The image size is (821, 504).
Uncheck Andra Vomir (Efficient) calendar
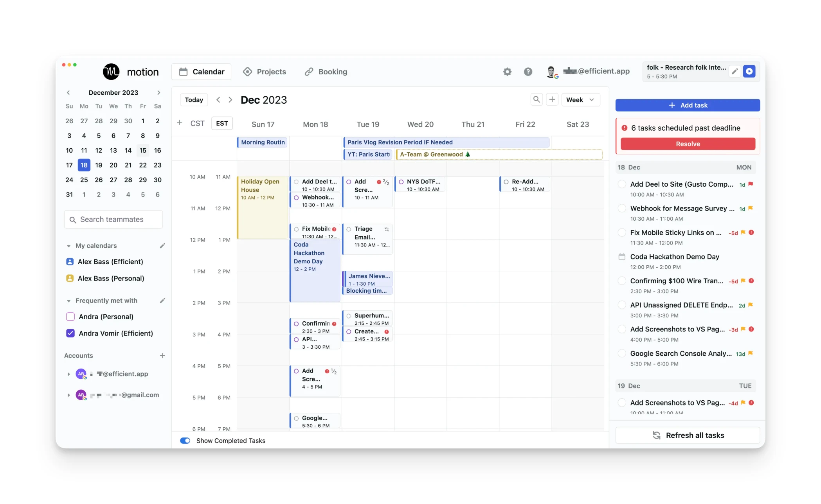point(70,333)
